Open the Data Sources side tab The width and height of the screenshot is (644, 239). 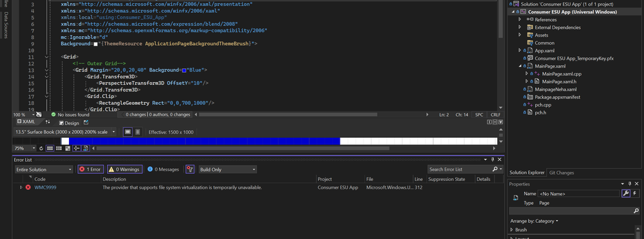tap(6, 25)
